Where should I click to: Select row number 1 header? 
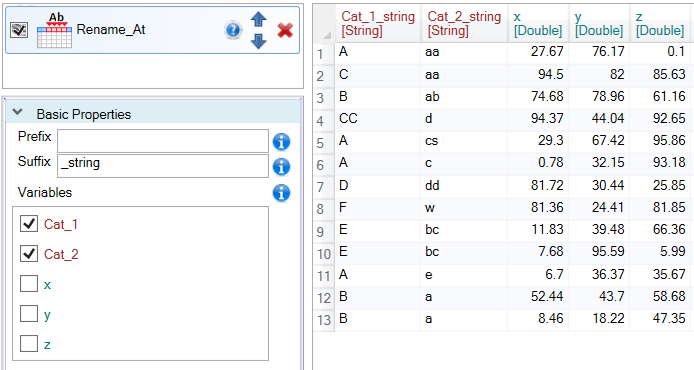click(324, 54)
